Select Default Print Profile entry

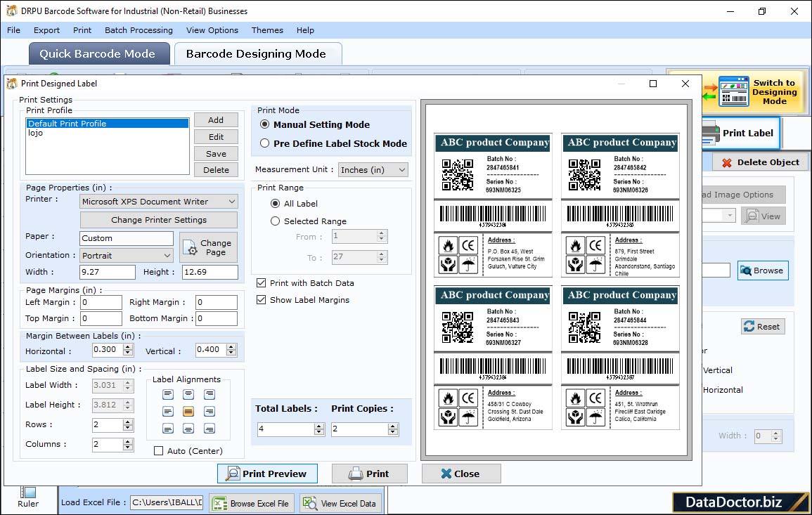pyautogui.click(x=107, y=123)
